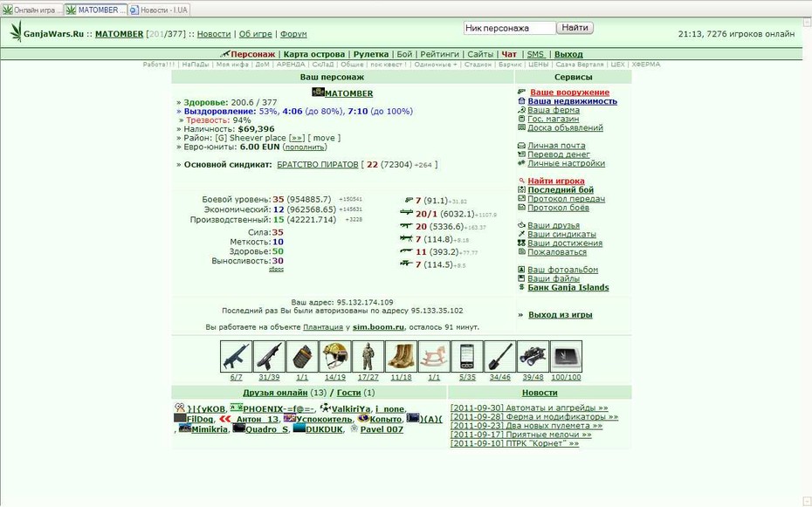
Task: Open ЦЕНЫ in the submenu
Action: coord(538,65)
